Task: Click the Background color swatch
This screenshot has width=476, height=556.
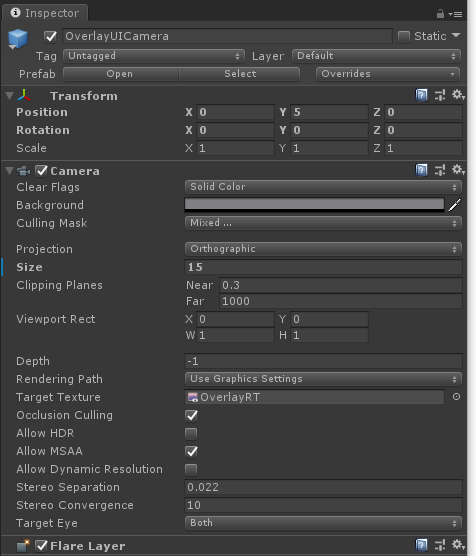Action: (x=314, y=205)
